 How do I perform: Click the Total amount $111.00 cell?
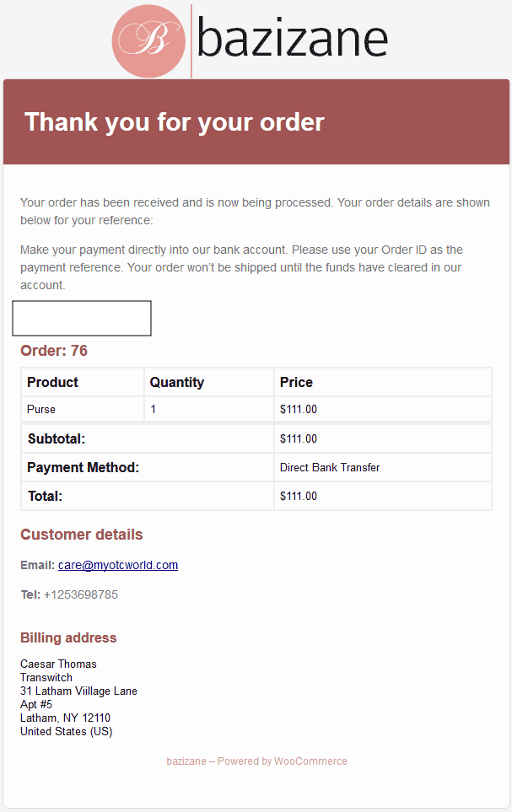(x=382, y=496)
